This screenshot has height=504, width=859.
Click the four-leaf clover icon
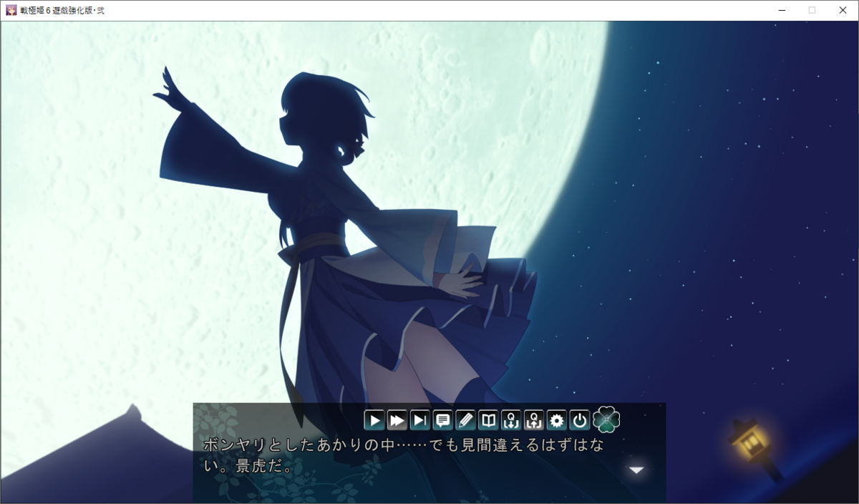(606, 420)
